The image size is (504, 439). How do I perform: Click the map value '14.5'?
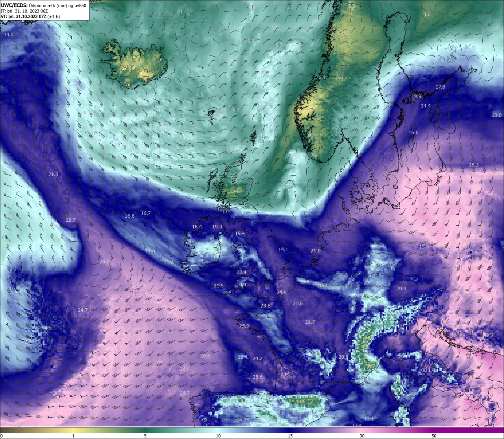click(x=9, y=35)
